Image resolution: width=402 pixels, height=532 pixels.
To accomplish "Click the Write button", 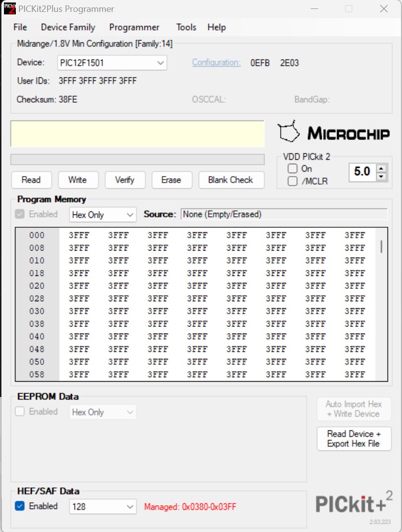I will [78, 180].
